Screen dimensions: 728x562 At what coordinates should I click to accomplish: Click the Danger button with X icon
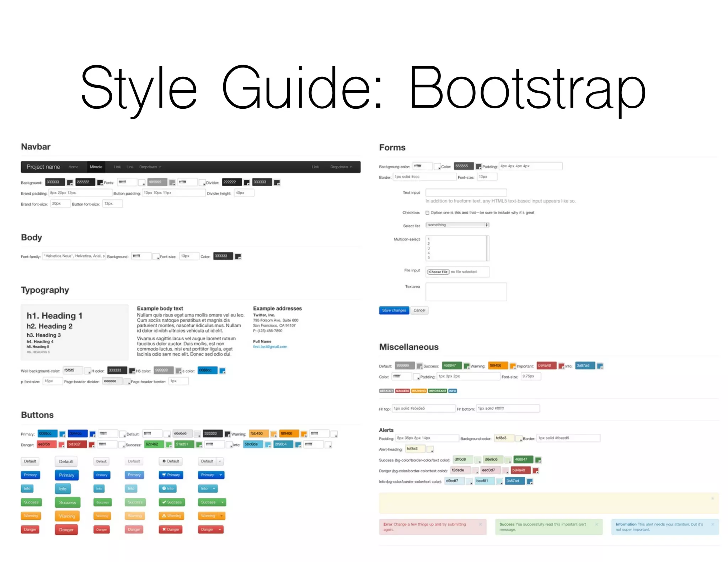(x=171, y=529)
